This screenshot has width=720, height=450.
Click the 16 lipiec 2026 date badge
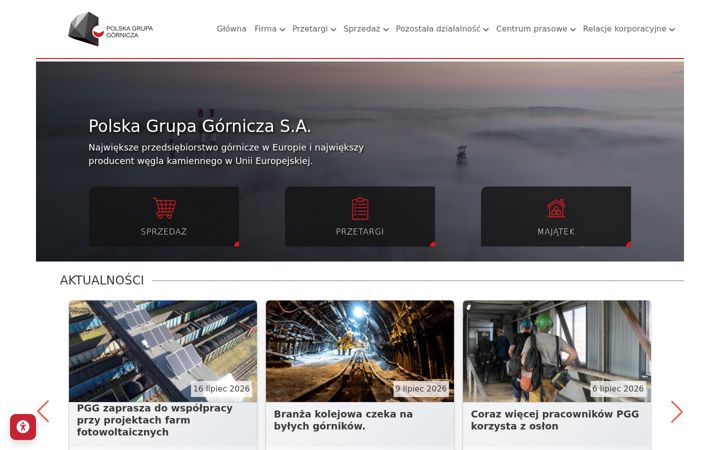click(222, 389)
